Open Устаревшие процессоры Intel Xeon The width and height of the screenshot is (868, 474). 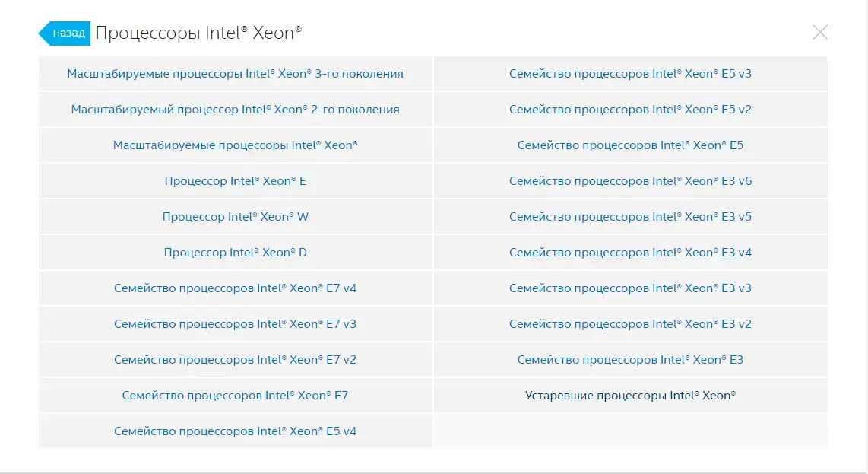pos(631,396)
